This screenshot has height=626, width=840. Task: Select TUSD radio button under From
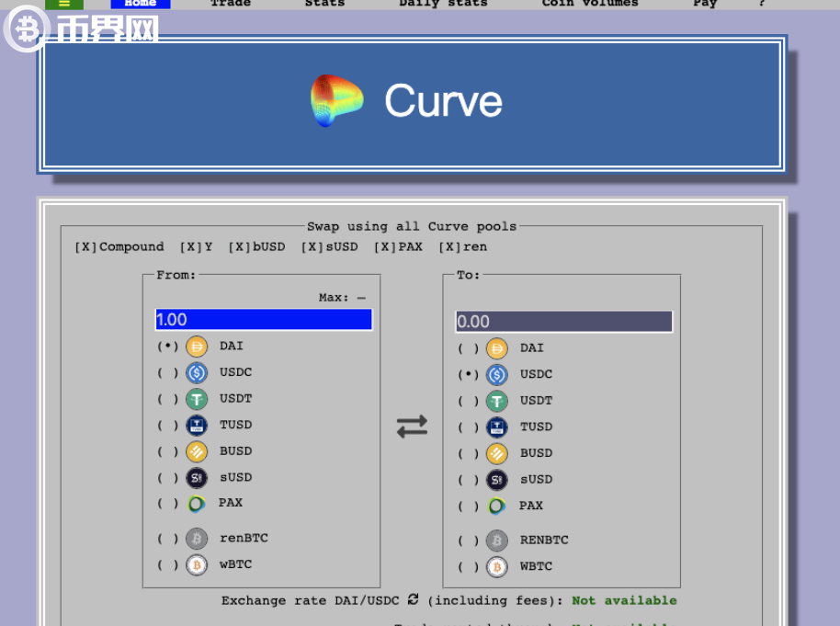tap(167, 425)
